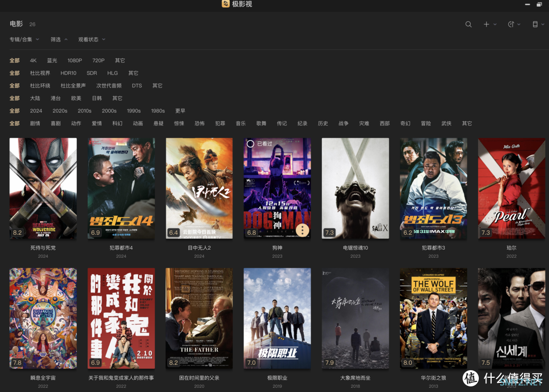Click the 珀尔 movie title
The height and width of the screenshot is (392, 549).
coord(511,248)
